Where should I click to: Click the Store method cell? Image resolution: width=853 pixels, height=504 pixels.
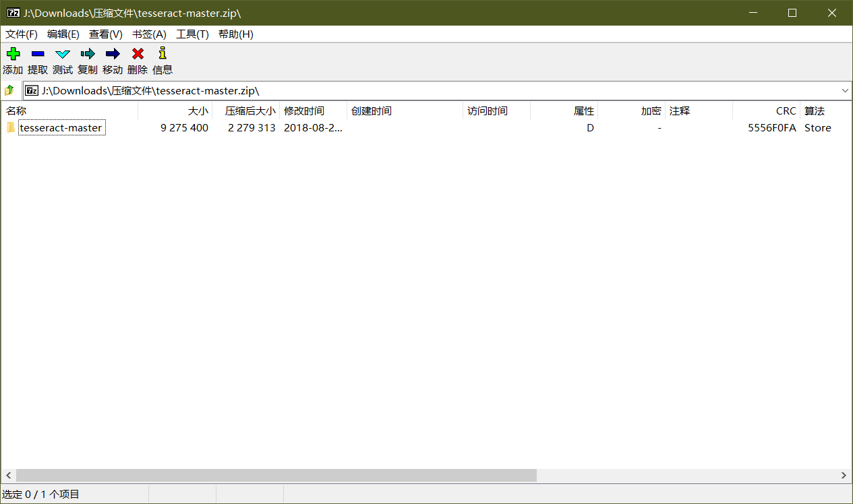(x=818, y=128)
